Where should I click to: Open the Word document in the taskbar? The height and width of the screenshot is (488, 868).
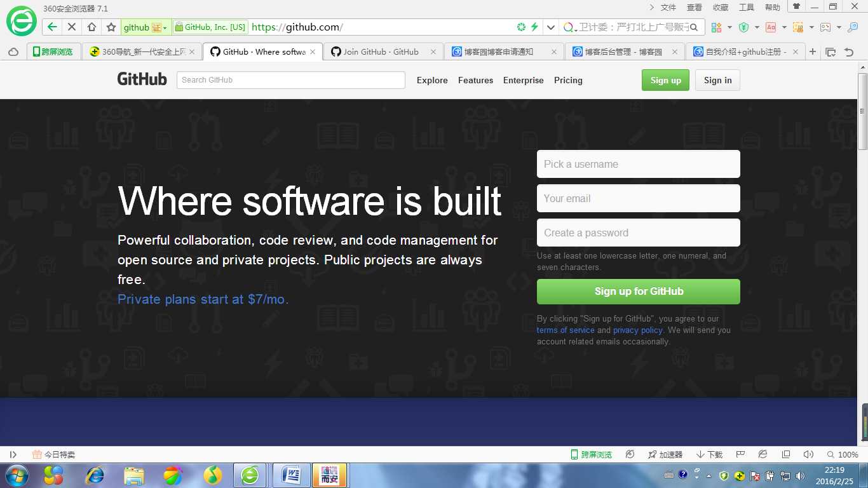click(291, 475)
